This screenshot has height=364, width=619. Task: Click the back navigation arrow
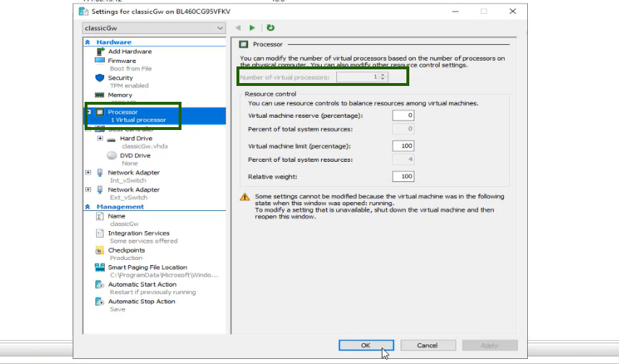click(x=239, y=27)
